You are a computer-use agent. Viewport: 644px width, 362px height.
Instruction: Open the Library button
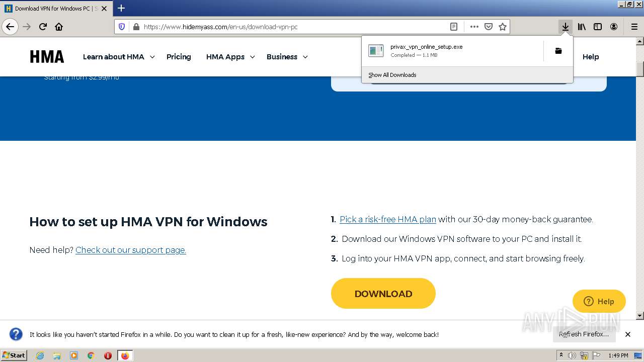[x=582, y=27]
